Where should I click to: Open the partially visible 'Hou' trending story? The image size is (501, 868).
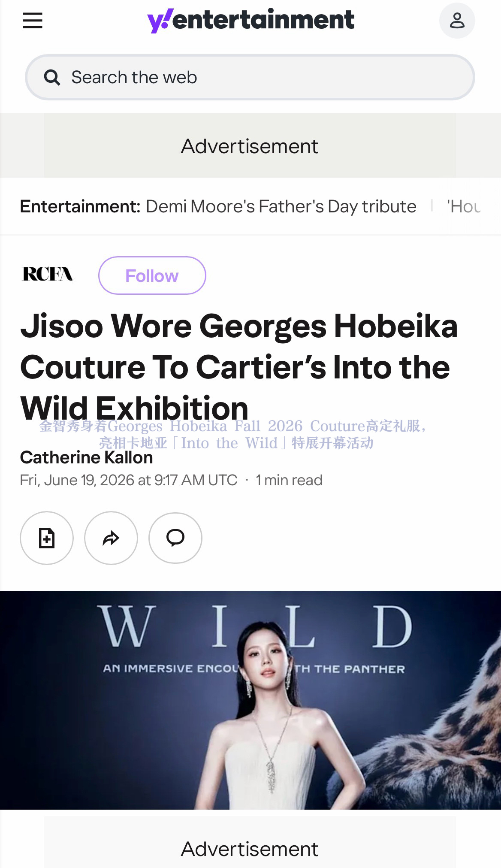coord(464,206)
